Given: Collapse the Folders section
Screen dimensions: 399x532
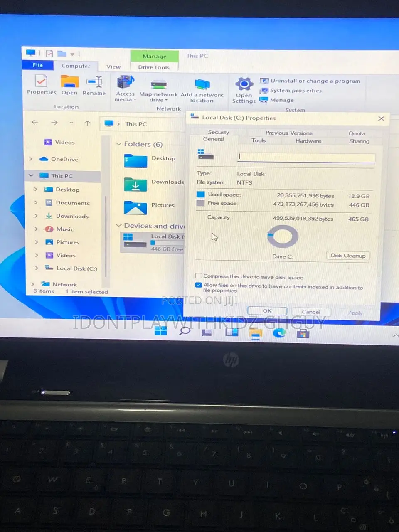Looking at the screenshot, I should [119, 144].
